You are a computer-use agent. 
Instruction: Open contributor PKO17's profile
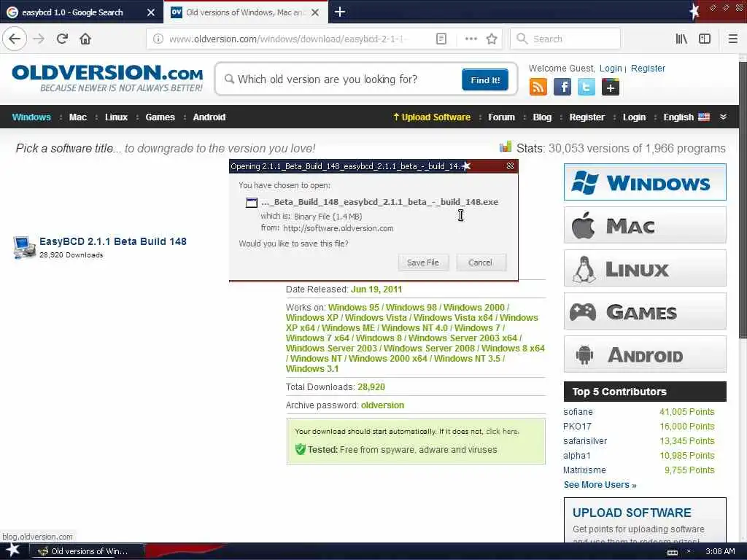pyautogui.click(x=577, y=427)
